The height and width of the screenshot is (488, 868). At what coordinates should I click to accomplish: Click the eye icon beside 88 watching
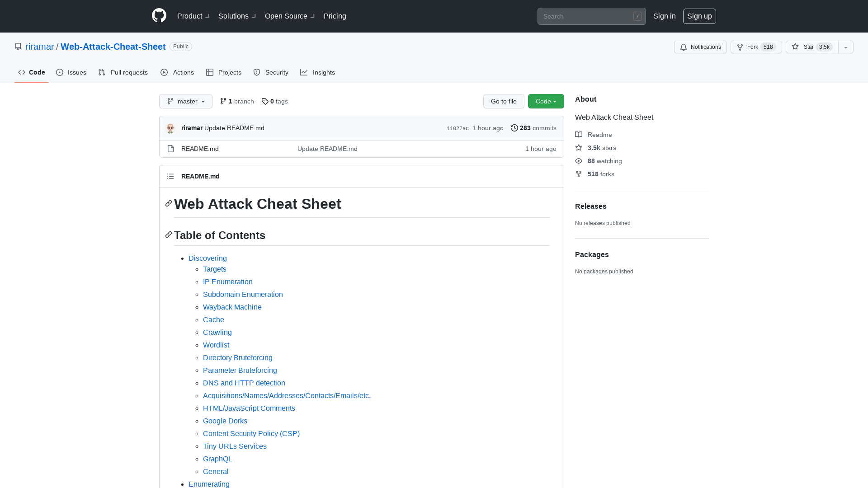(x=579, y=161)
